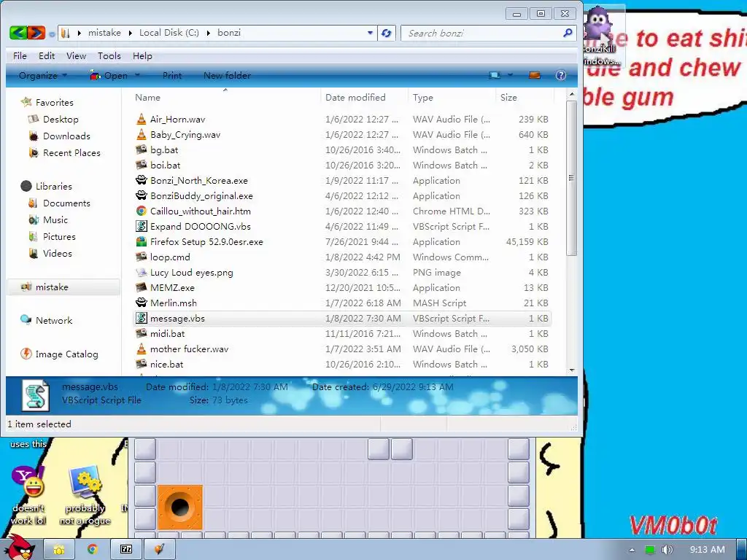747x560 pixels.
Task: Select the MEMZ.exe file icon
Action: point(141,287)
